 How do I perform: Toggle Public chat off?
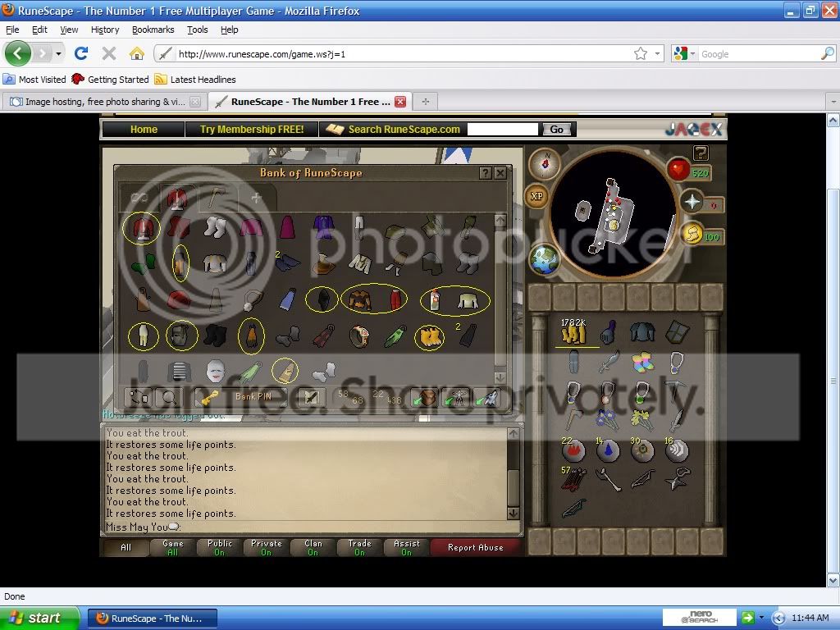[218, 547]
